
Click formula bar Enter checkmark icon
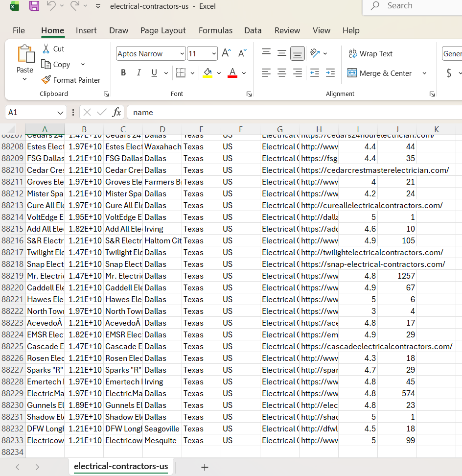(102, 113)
